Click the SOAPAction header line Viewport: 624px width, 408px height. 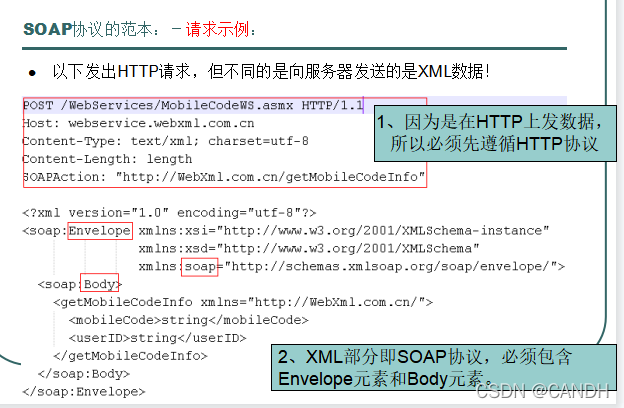pos(224,177)
